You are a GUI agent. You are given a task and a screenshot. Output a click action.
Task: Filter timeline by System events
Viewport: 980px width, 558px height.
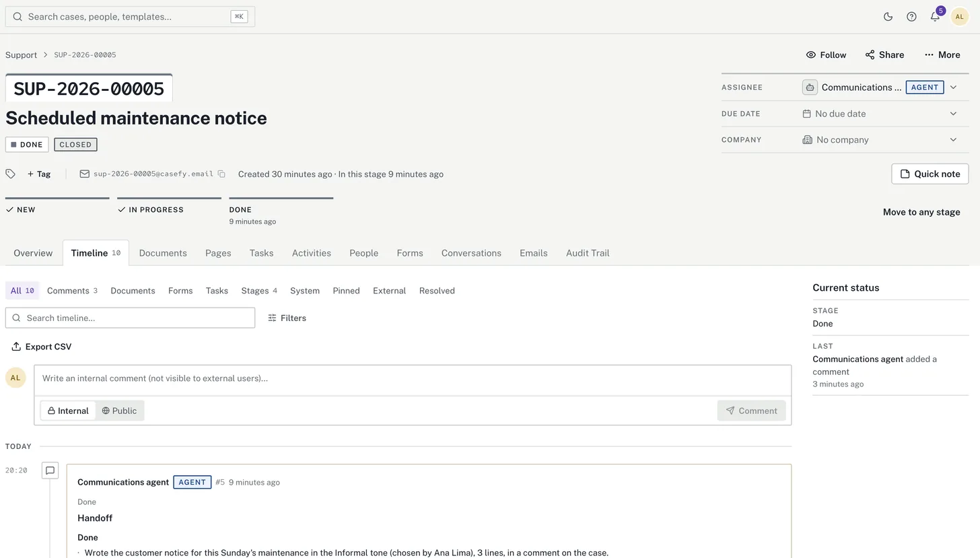tap(305, 291)
